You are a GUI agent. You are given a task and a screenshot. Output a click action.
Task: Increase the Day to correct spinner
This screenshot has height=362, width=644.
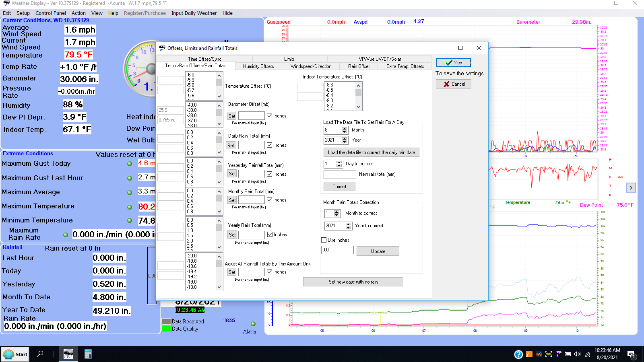[339, 162]
